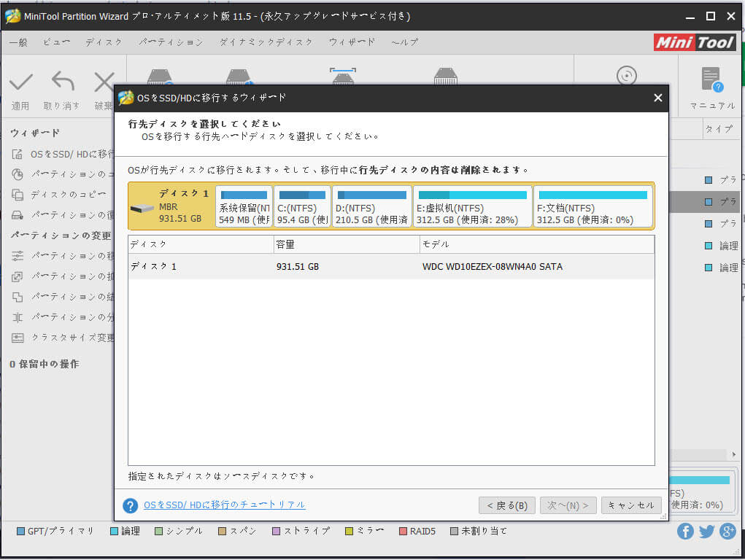Open the ビュー (View) menu

point(56,42)
